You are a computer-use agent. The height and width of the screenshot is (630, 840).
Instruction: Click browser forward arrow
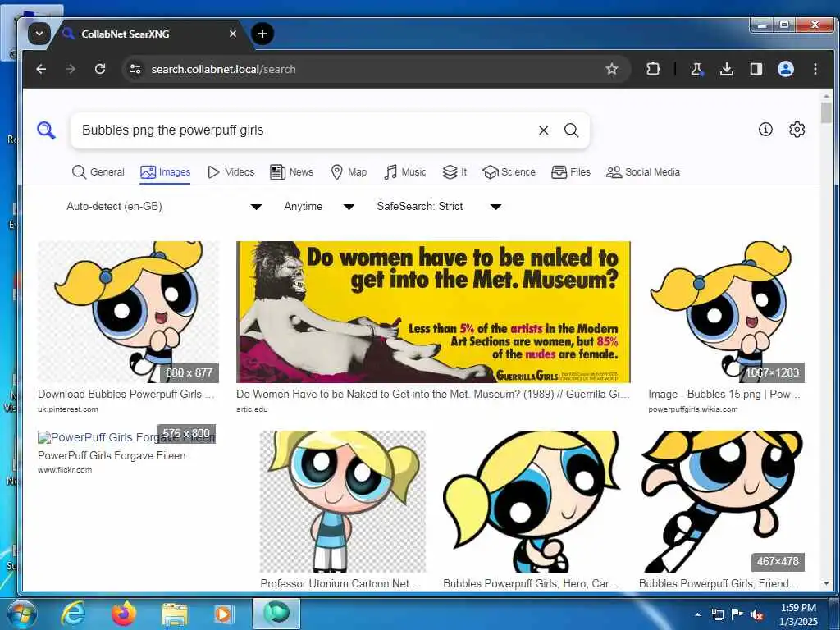tap(71, 69)
